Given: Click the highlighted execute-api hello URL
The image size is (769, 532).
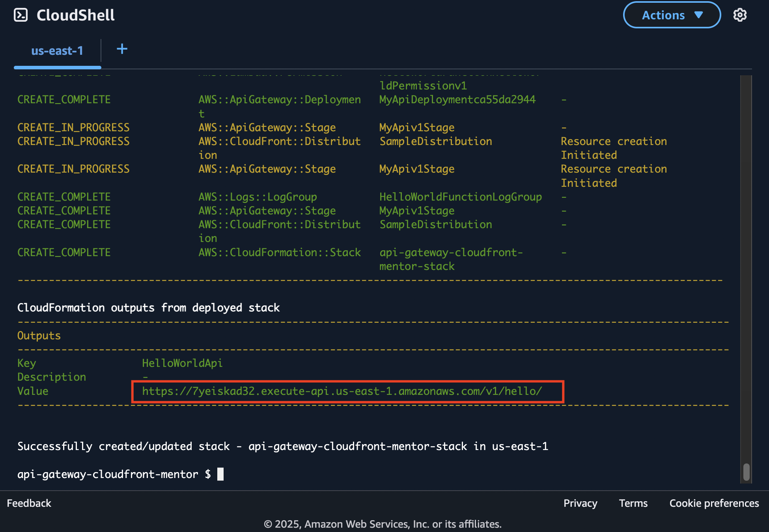Looking at the screenshot, I should click(342, 391).
